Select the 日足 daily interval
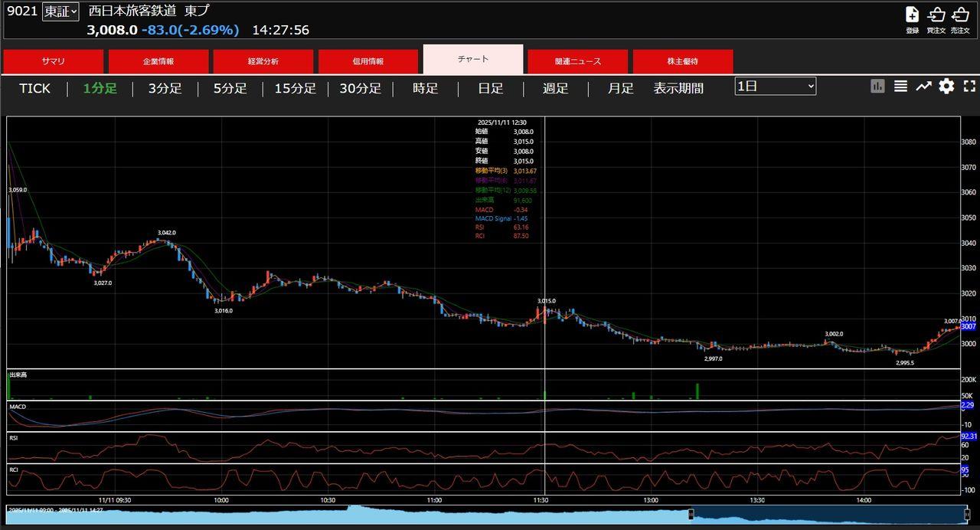 pyautogui.click(x=491, y=88)
